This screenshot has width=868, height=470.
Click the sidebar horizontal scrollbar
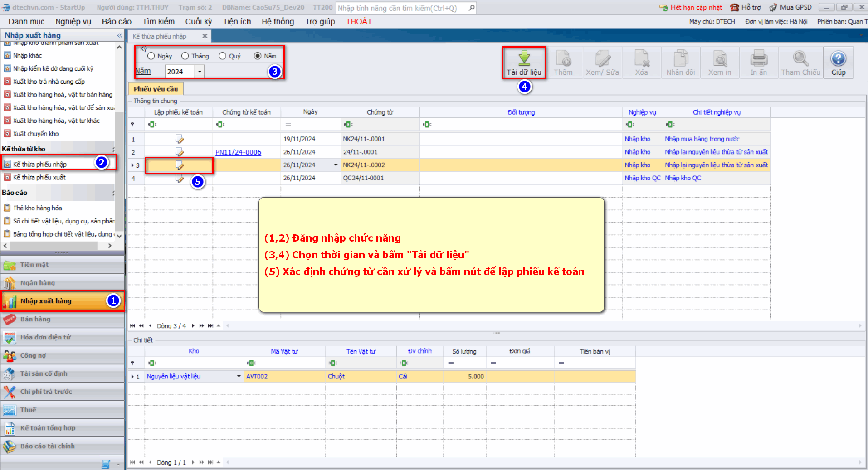point(54,246)
